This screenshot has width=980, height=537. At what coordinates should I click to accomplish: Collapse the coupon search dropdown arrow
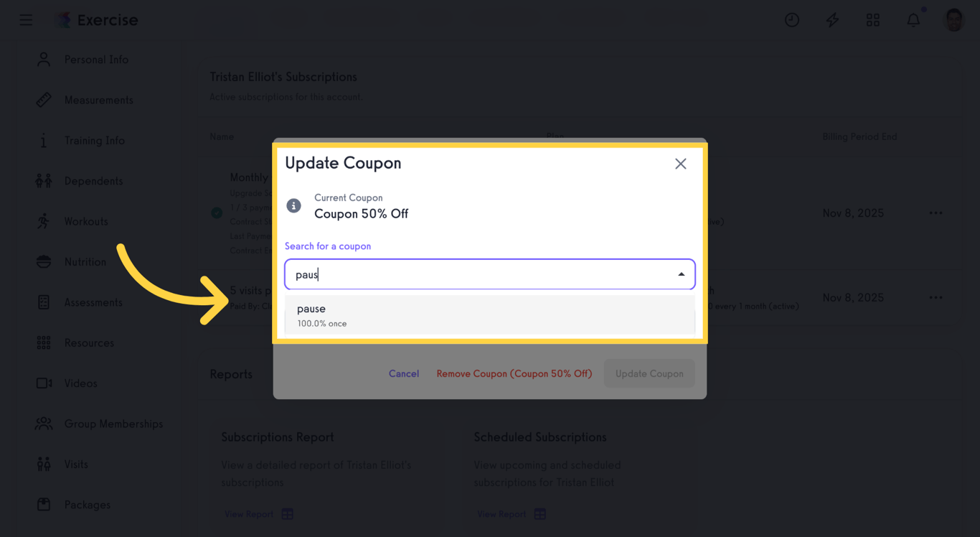681,274
